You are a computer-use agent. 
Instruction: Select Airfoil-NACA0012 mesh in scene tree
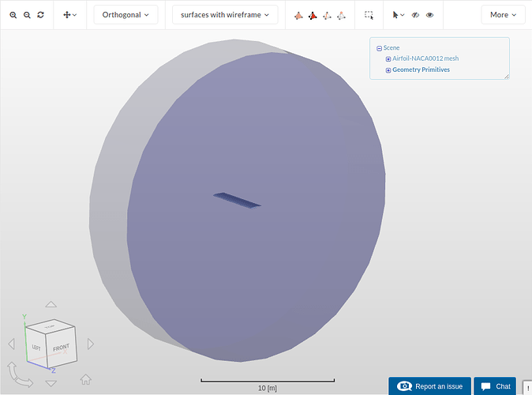pyautogui.click(x=425, y=58)
